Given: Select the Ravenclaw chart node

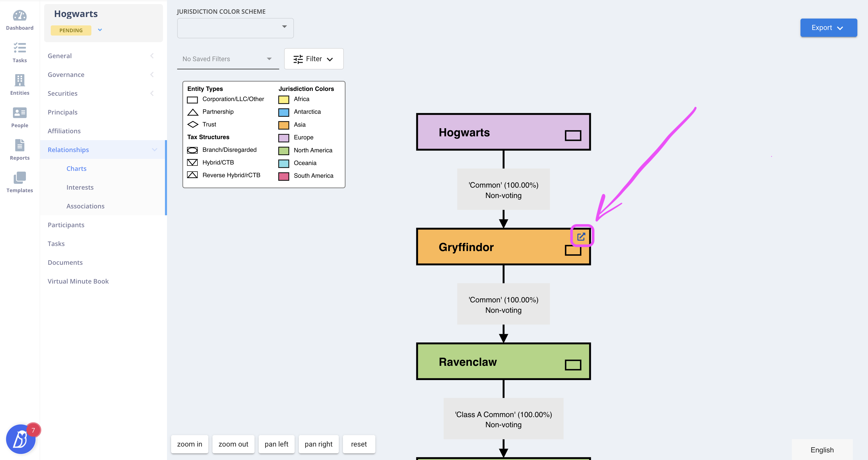Looking at the screenshot, I should click(x=503, y=362).
